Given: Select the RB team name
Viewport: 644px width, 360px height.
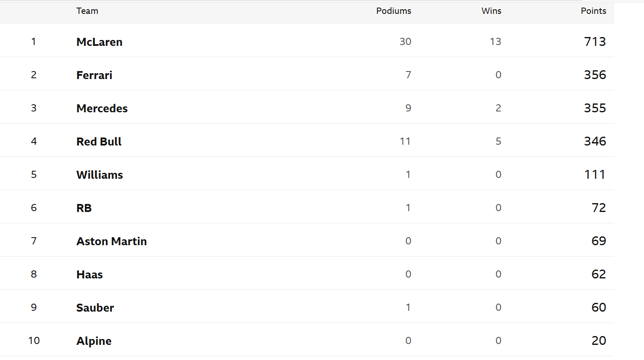Looking at the screenshot, I should 84,208.
